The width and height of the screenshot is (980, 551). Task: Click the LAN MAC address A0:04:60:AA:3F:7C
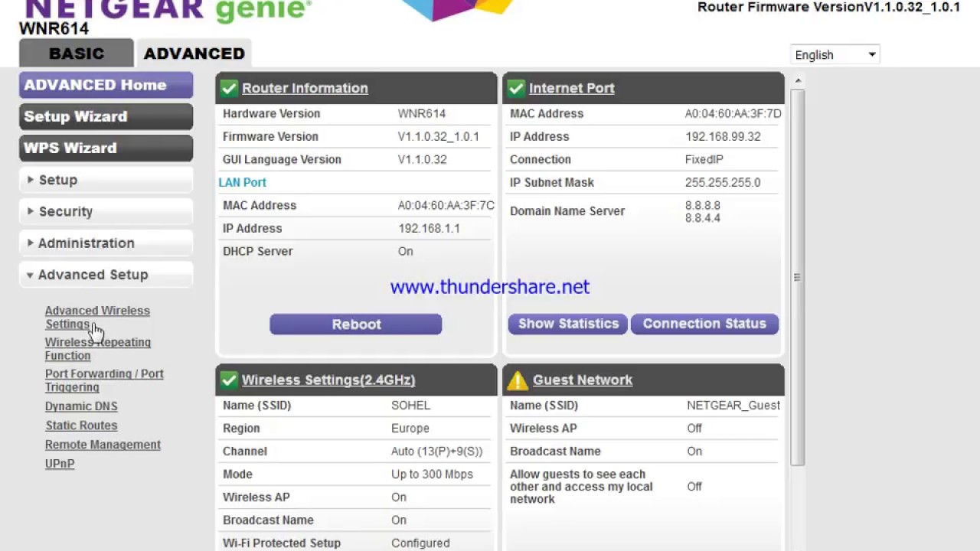(x=446, y=205)
